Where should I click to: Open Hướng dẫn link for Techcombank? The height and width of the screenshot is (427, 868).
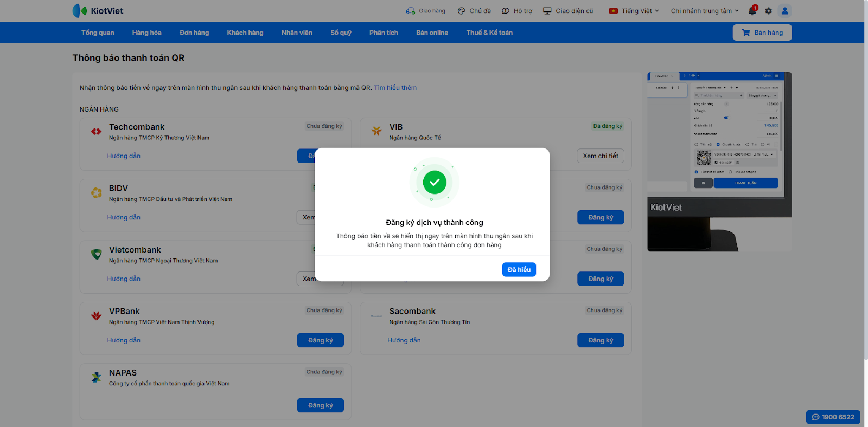tap(124, 156)
